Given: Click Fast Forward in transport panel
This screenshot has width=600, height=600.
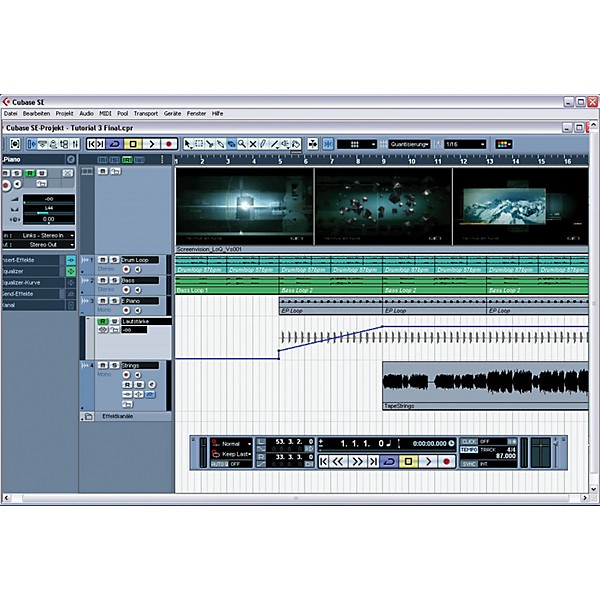Looking at the screenshot, I should point(357,462).
